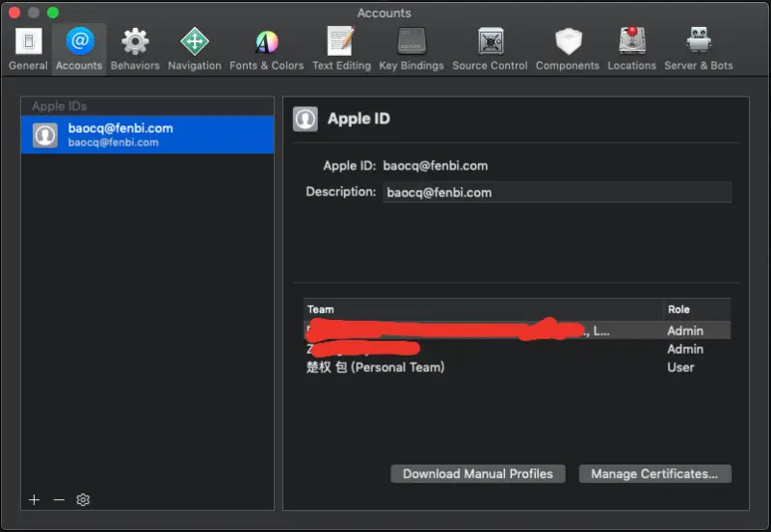Select baocq@fenbi.com in Apple IDs list
Screen dimensions: 771x532
click(147, 135)
